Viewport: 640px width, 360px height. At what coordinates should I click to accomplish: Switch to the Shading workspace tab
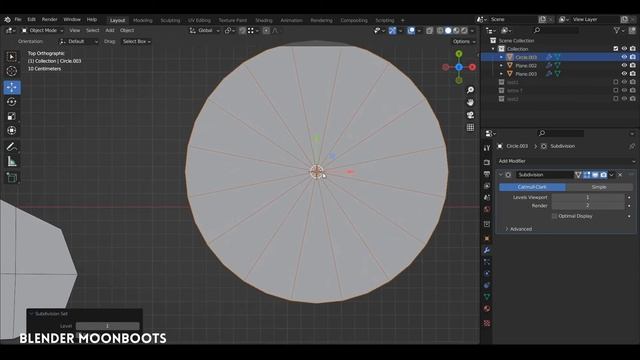coord(264,20)
